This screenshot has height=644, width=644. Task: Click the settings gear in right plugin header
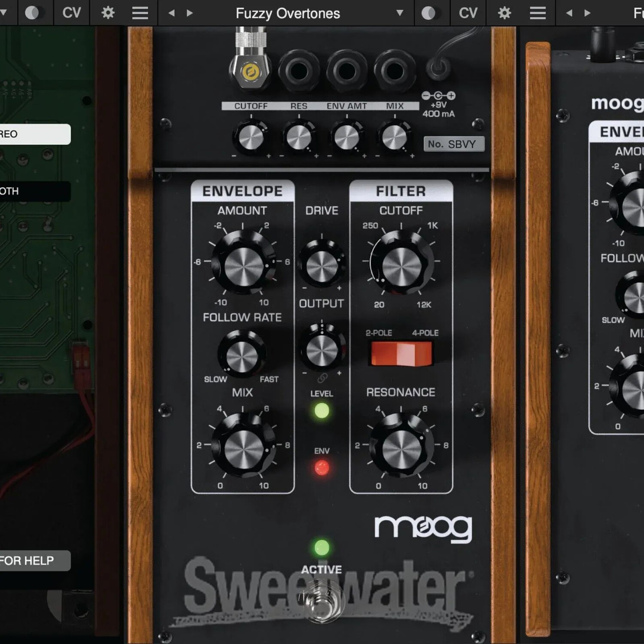click(x=504, y=13)
